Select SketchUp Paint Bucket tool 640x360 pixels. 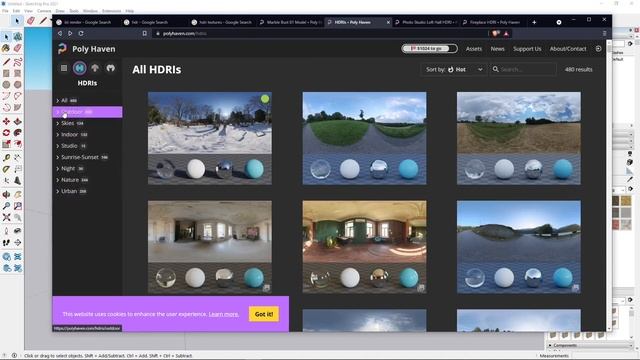6,49
